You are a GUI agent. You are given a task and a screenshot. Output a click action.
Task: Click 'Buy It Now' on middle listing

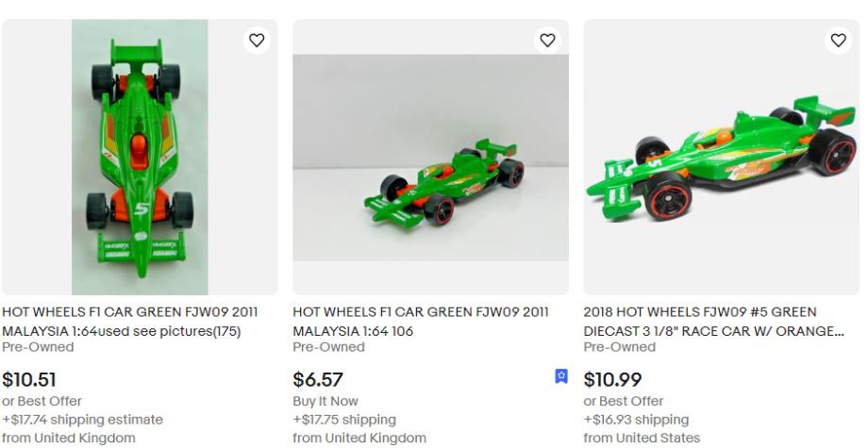click(x=325, y=402)
